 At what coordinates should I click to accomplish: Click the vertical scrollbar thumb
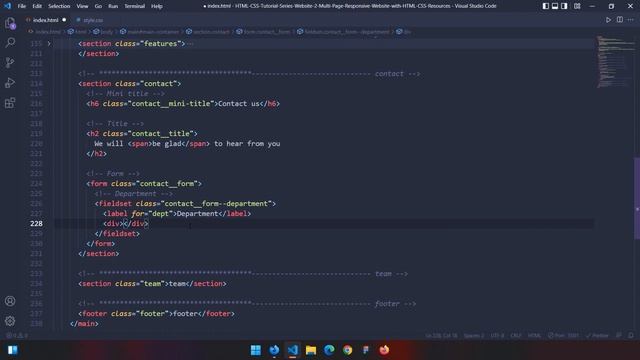pyautogui.click(x=637, y=198)
